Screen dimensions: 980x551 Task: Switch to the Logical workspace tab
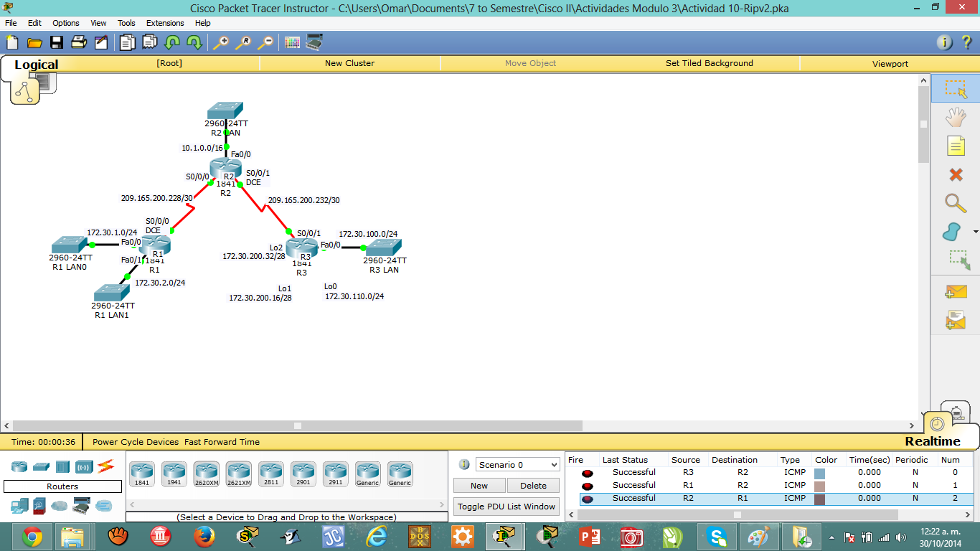tap(36, 65)
